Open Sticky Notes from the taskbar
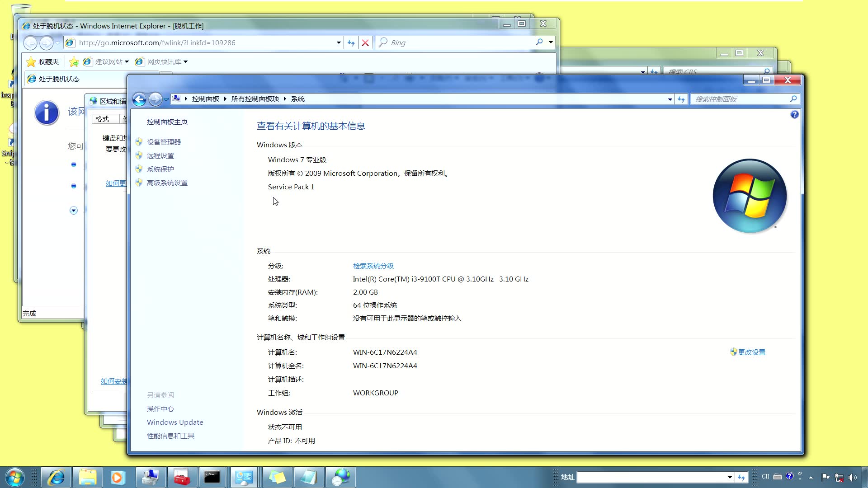Viewport: 868px width, 488px height. pyautogui.click(x=277, y=477)
